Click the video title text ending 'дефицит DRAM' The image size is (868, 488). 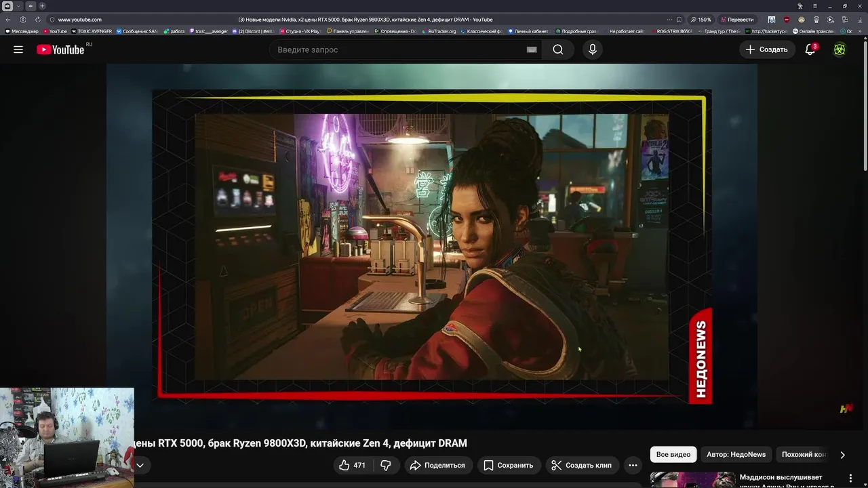[301, 443]
